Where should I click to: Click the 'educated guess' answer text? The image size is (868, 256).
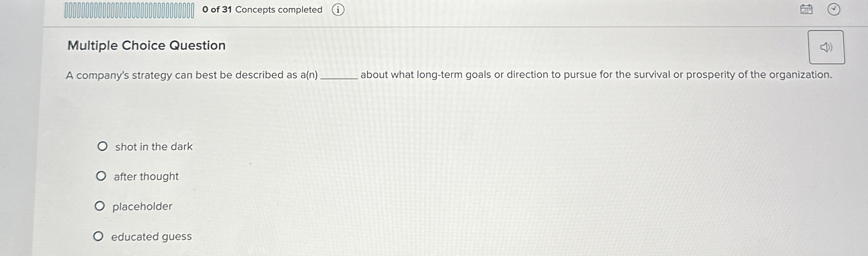151,236
